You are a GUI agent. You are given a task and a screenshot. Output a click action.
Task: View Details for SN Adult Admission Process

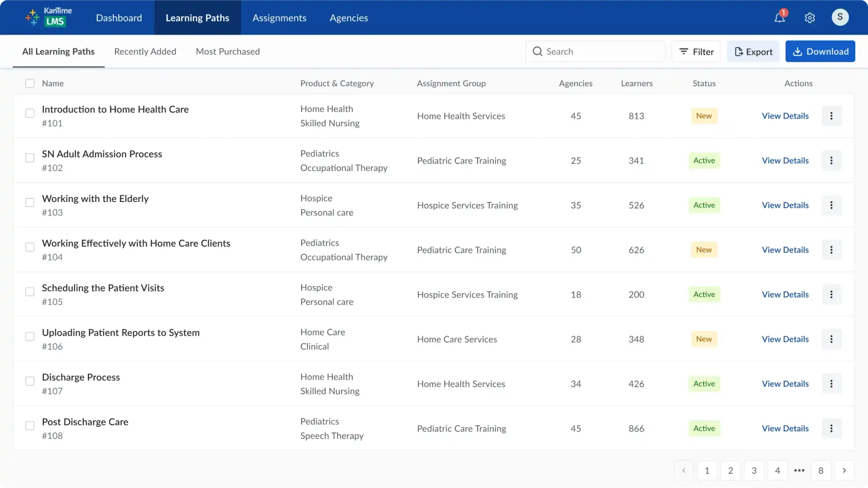click(x=785, y=160)
